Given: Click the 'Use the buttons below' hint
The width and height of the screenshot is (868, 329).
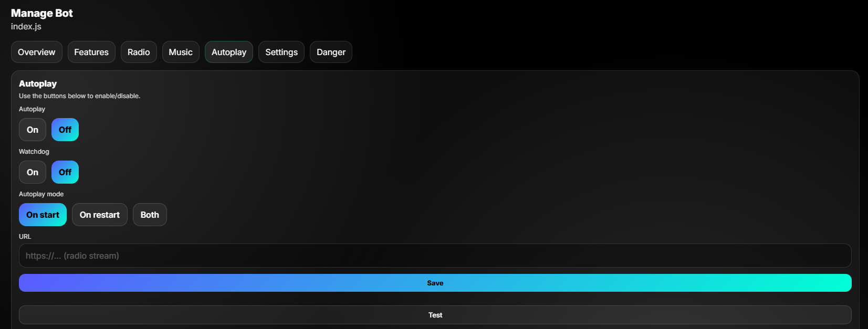Looking at the screenshot, I should tap(80, 96).
